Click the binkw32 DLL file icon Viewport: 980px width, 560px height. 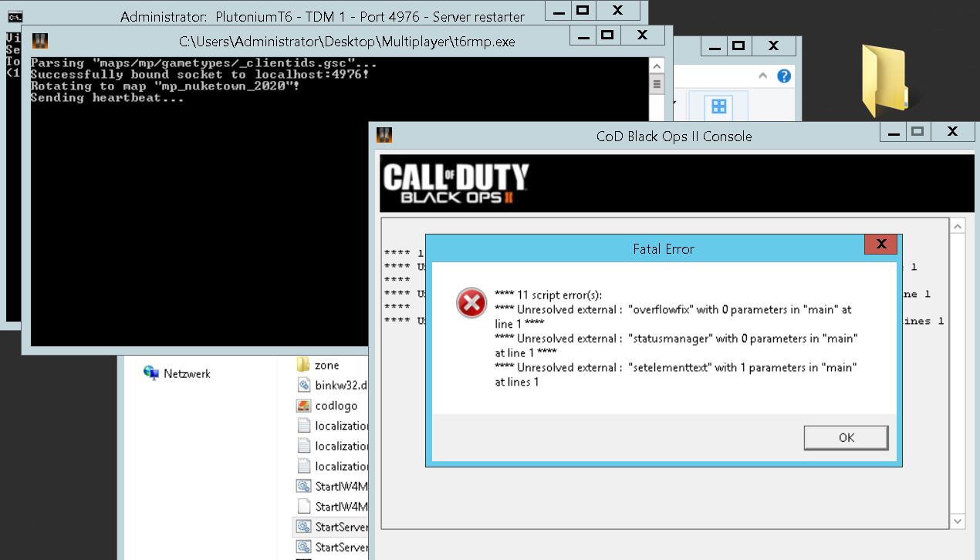click(303, 385)
